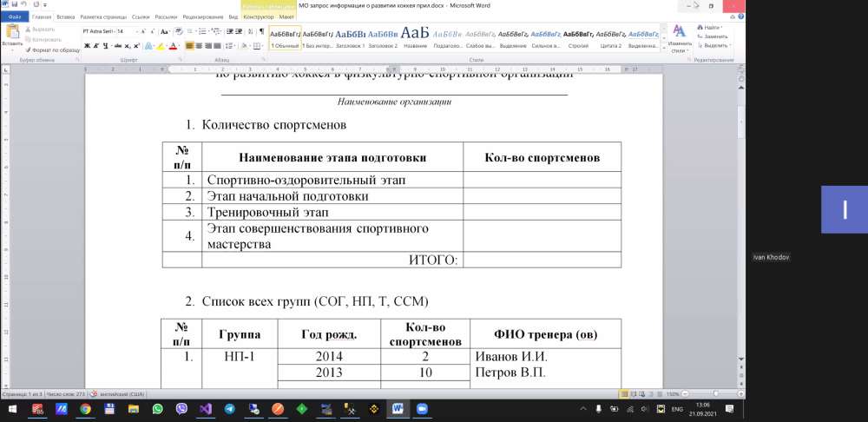Apply the Заголовок 1 style
868x422 pixels.
click(x=351, y=37)
